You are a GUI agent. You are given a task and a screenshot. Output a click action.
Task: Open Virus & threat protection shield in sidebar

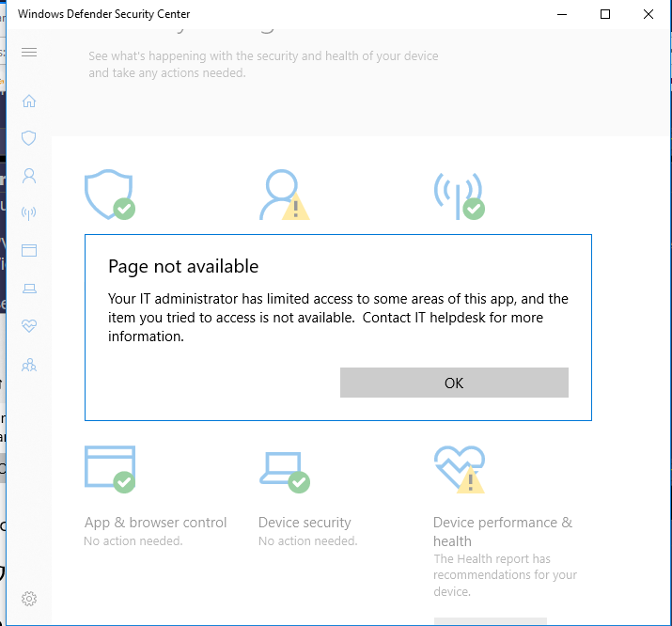(x=29, y=138)
